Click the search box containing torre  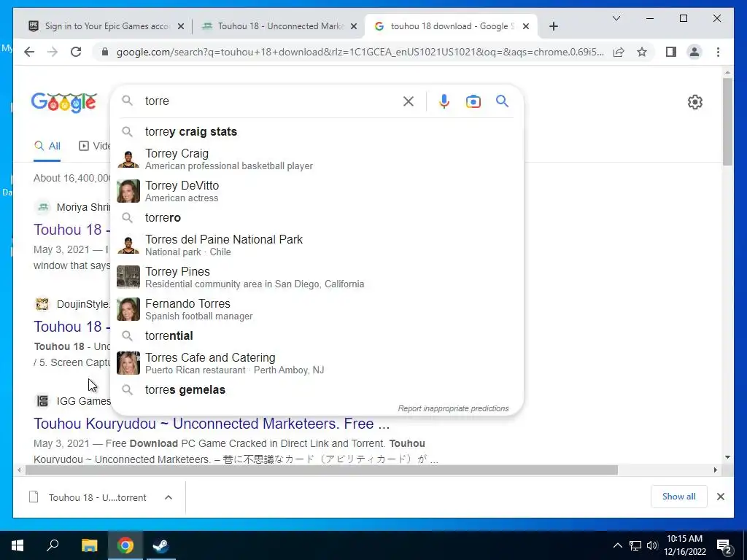coord(271,101)
